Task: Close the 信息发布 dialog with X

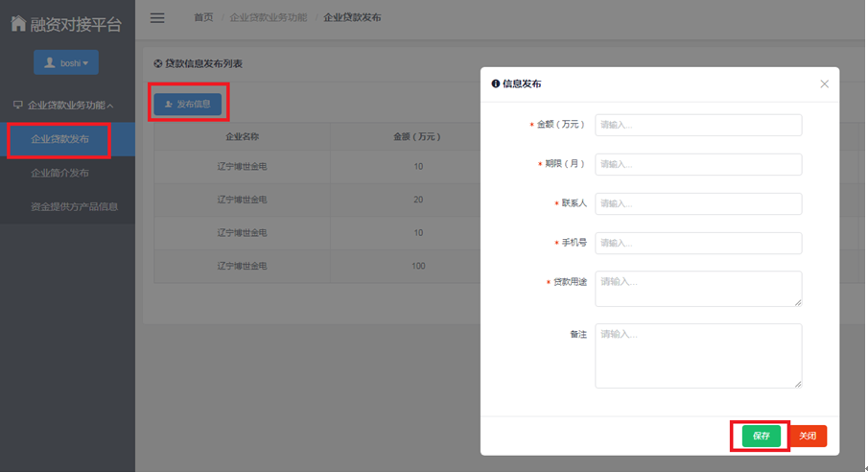Action: coord(824,84)
